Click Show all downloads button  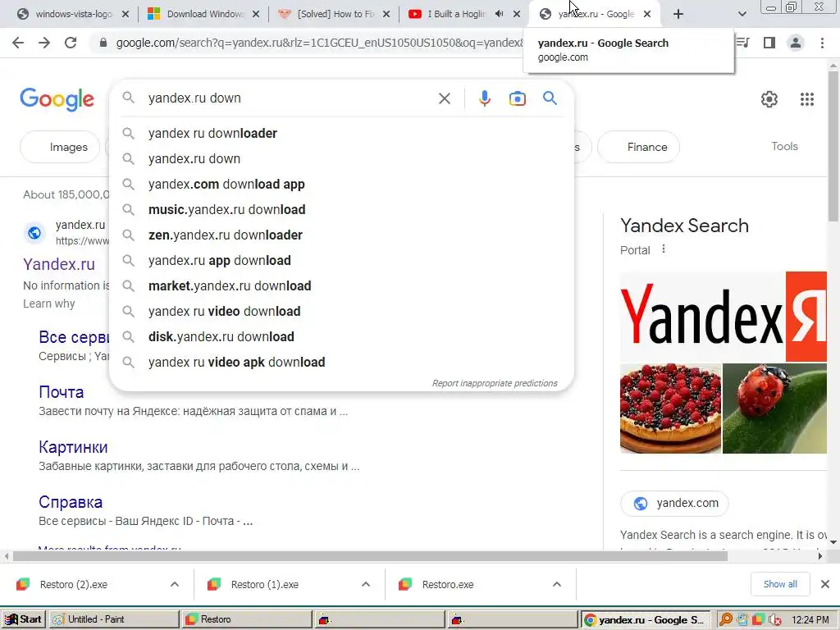click(780, 584)
